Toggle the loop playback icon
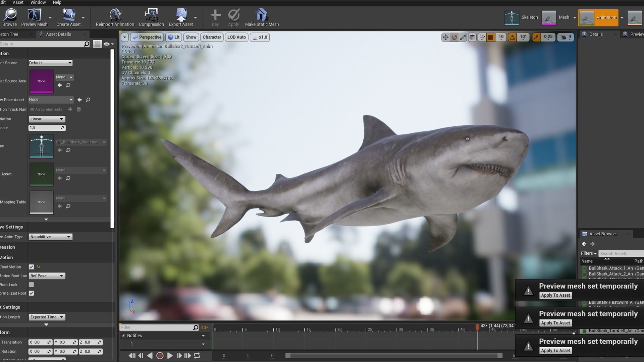This screenshot has width=644, height=362. click(x=197, y=356)
